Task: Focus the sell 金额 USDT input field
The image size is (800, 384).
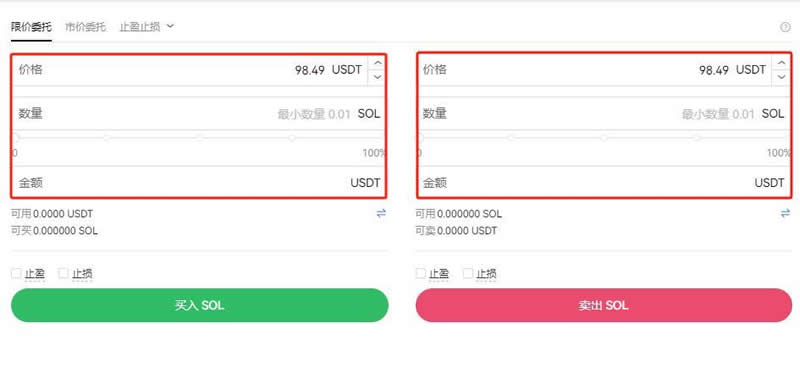Action: (604, 183)
